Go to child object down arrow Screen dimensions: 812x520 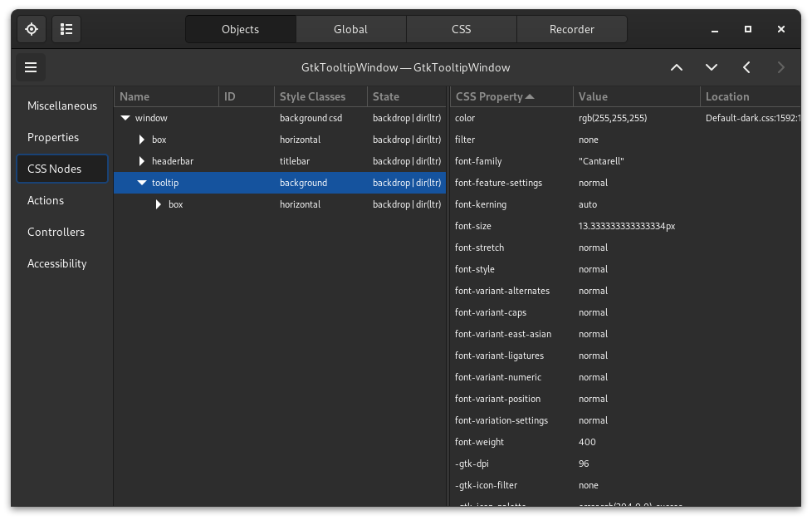[712, 67]
